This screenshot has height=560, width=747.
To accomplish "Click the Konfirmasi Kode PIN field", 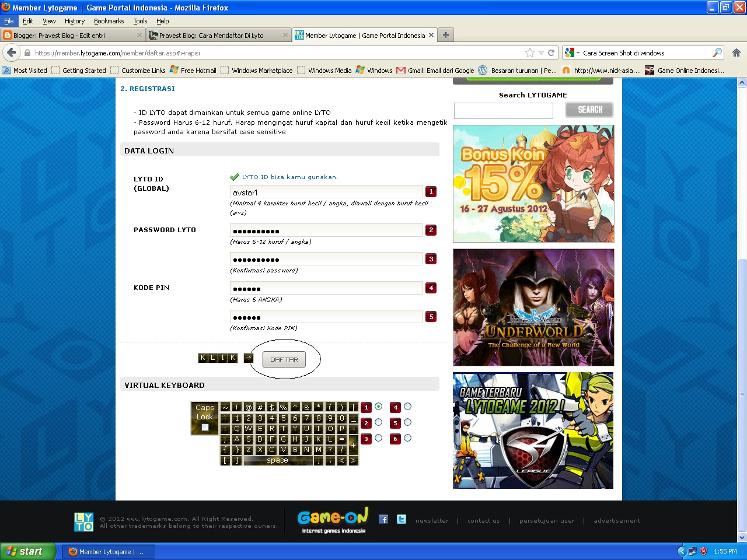I will [326, 317].
